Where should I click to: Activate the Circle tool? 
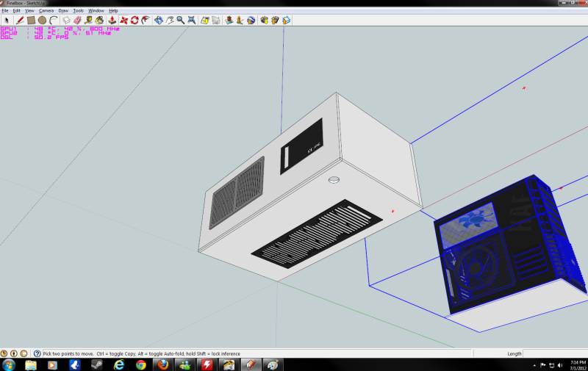42,20
